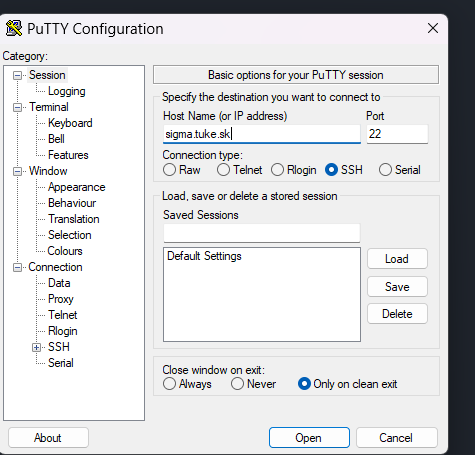Screen dimensions: 475x455
Task: Select Raw connection type
Action: [169, 170]
